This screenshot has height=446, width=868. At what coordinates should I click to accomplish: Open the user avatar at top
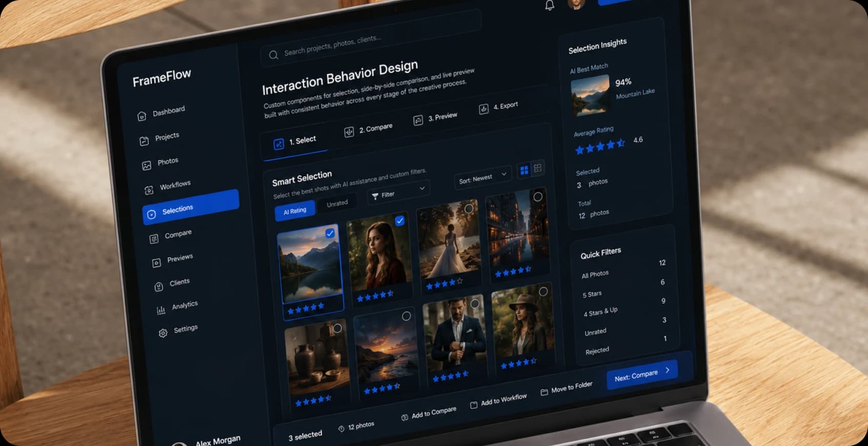(577, 4)
